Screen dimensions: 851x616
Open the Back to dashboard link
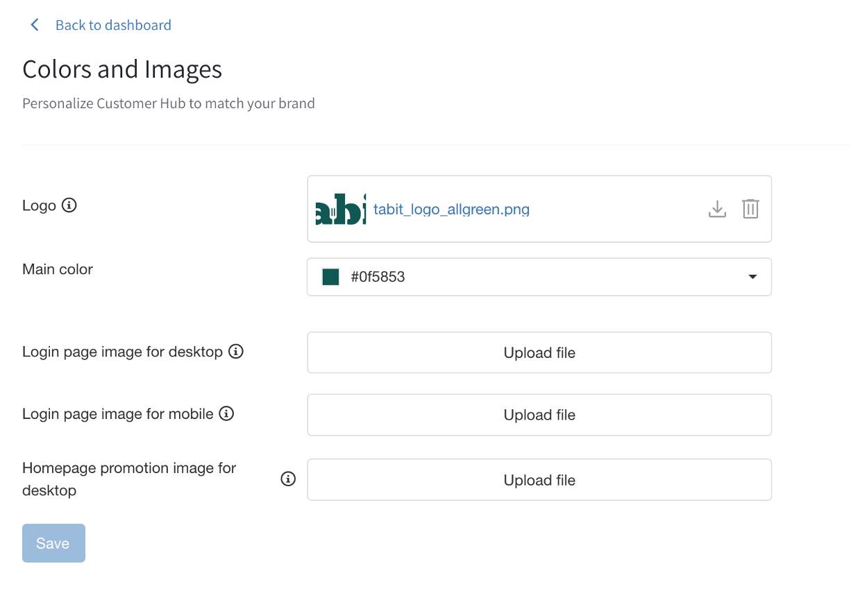click(x=113, y=25)
